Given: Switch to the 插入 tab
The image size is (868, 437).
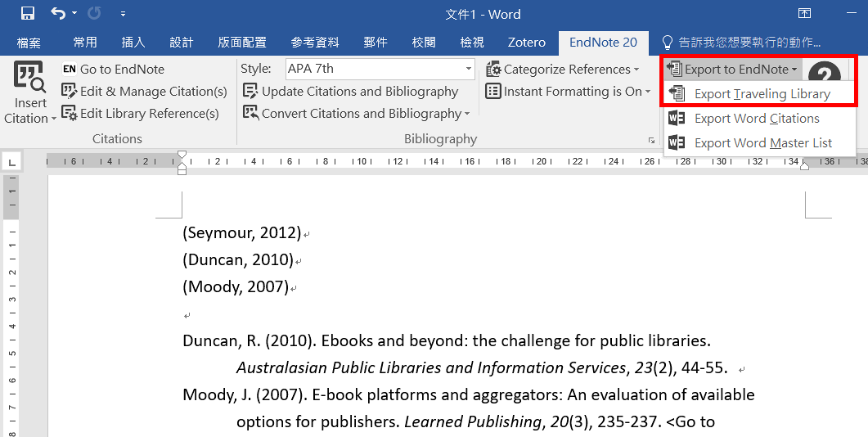Looking at the screenshot, I should [x=133, y=42].
